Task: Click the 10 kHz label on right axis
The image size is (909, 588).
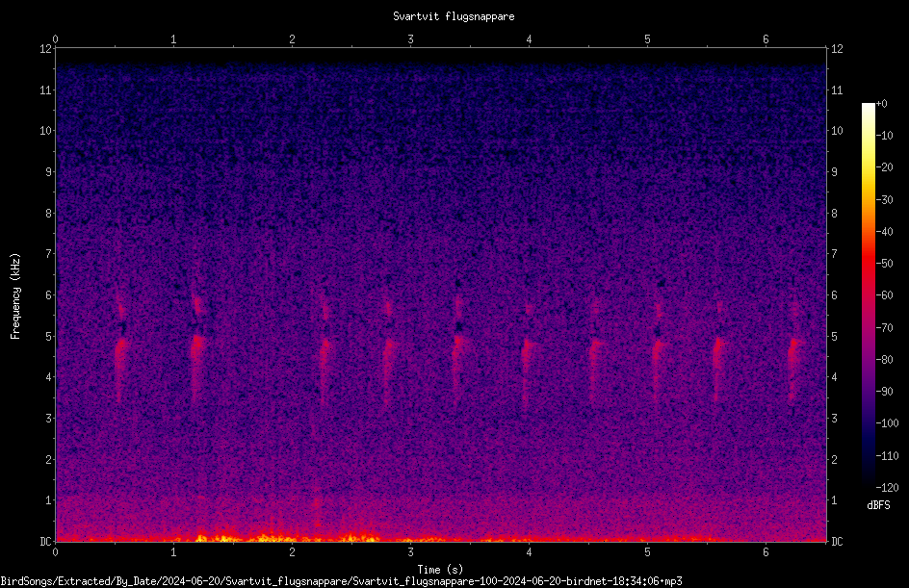Action: (x=837, y=130)
